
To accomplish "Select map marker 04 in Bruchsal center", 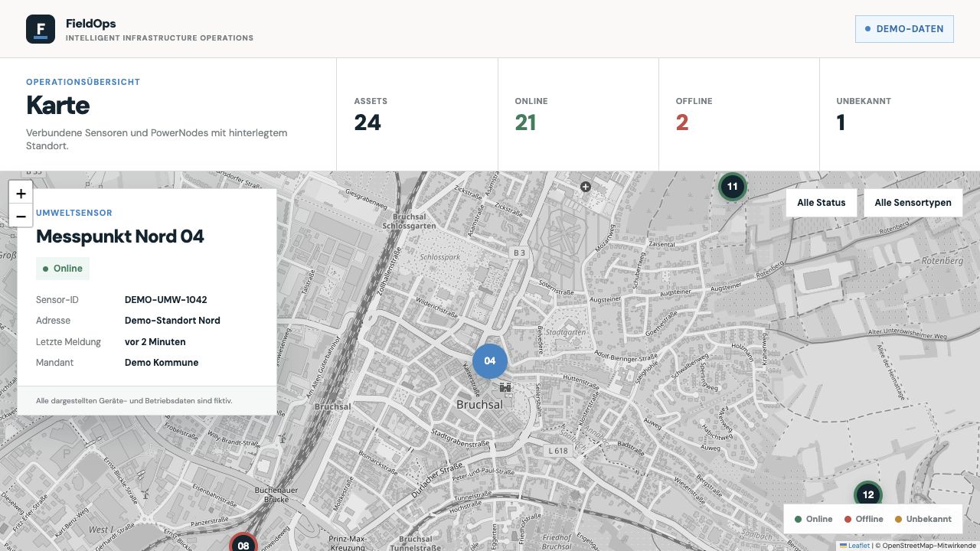I will (490, 361).
